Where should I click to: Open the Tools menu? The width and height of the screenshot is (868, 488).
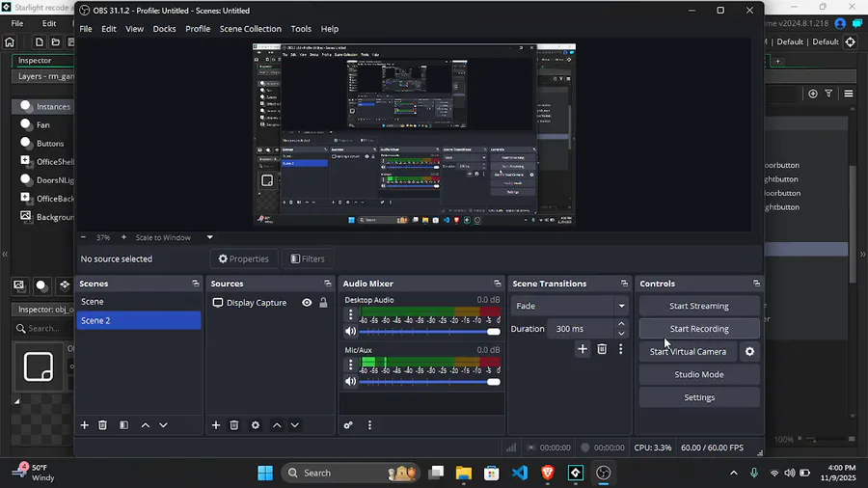coord(301,29)
